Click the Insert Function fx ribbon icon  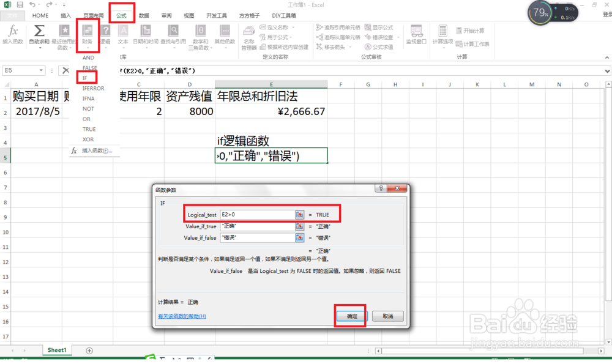[13, 31]
